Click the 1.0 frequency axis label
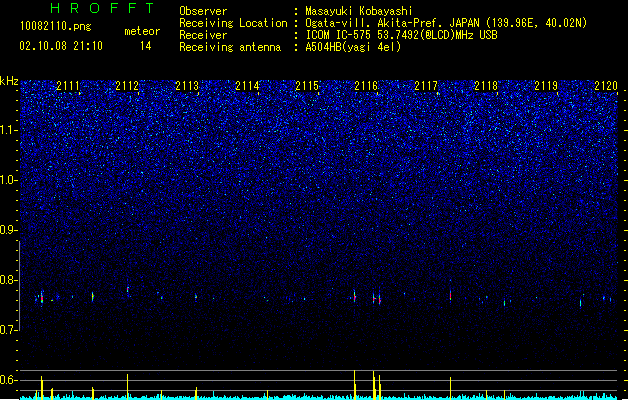This screenshot has height=400, width=629. (9, 180)
